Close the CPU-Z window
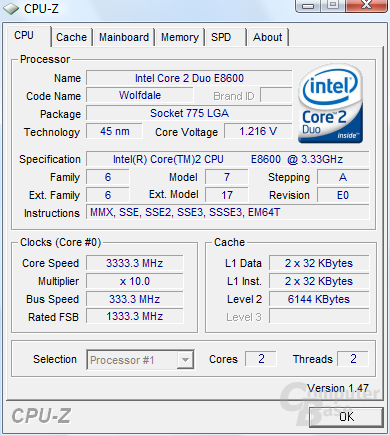The height and width of the screenshot is (436, 390). pyautogui.click(x=366, y=5)
